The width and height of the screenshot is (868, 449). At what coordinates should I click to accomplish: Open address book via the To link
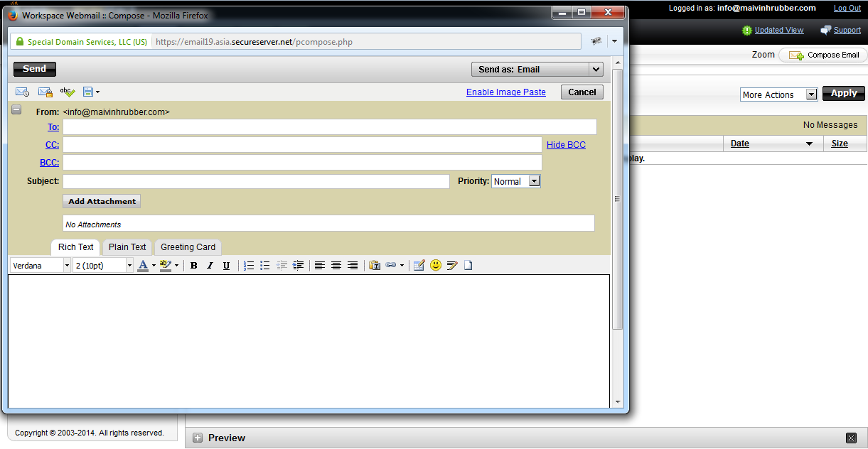click(x=53, y=127)
